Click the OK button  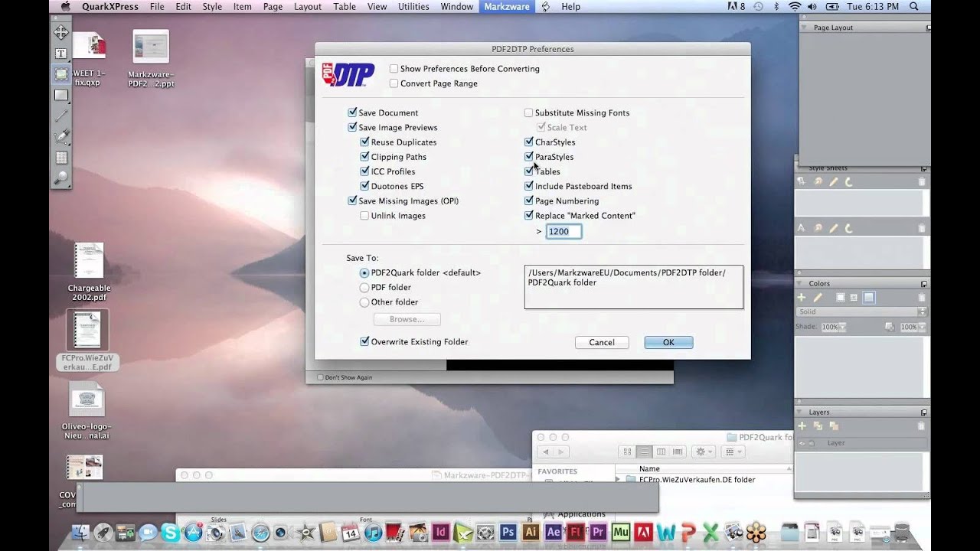click(668, 342)
